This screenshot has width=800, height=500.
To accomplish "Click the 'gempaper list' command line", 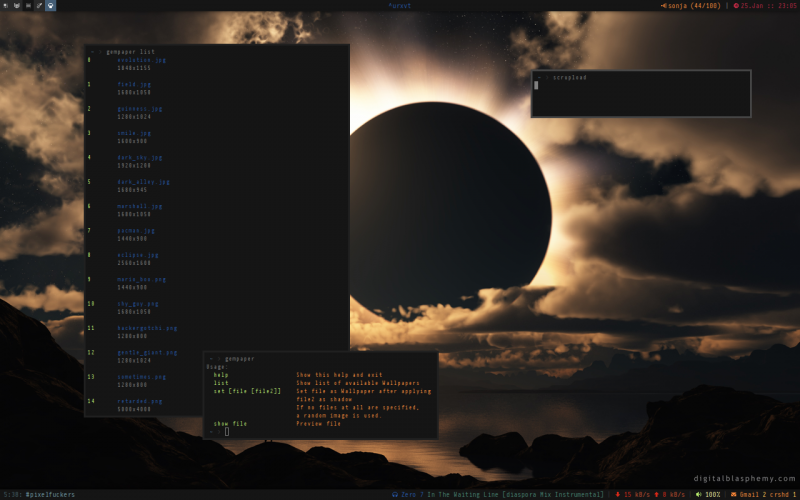I will pyautogui.click(x=130, y=52).
